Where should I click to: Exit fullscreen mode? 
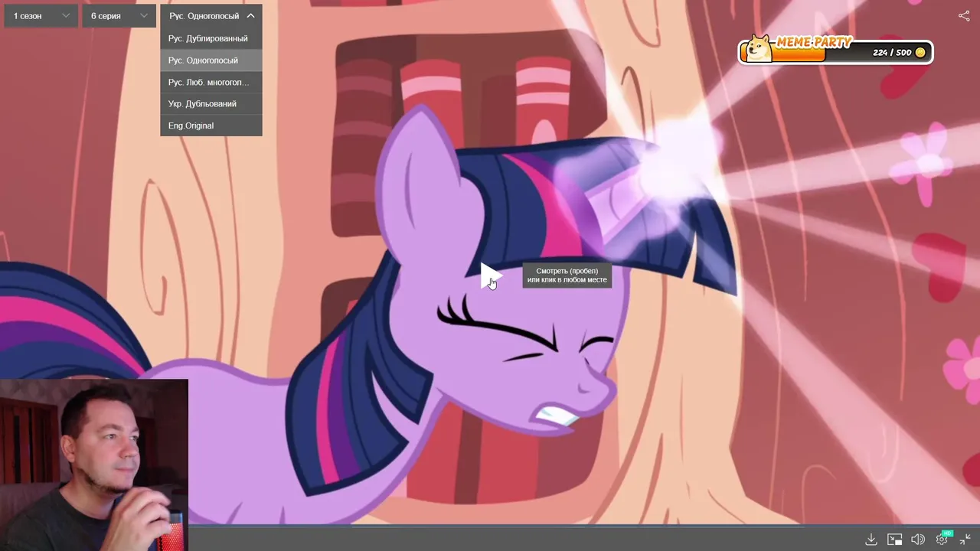[965, 540]
